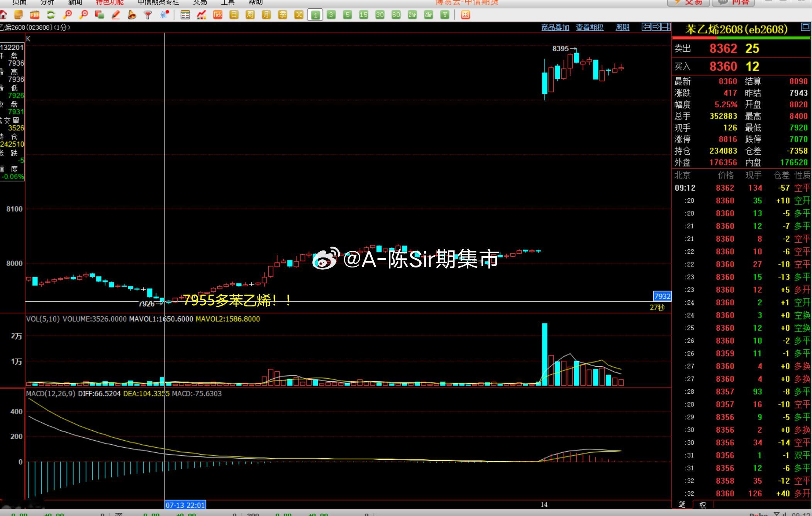
Task: Click the 07-13 22:01 time axis marker
Action: (x=185, y=505)
